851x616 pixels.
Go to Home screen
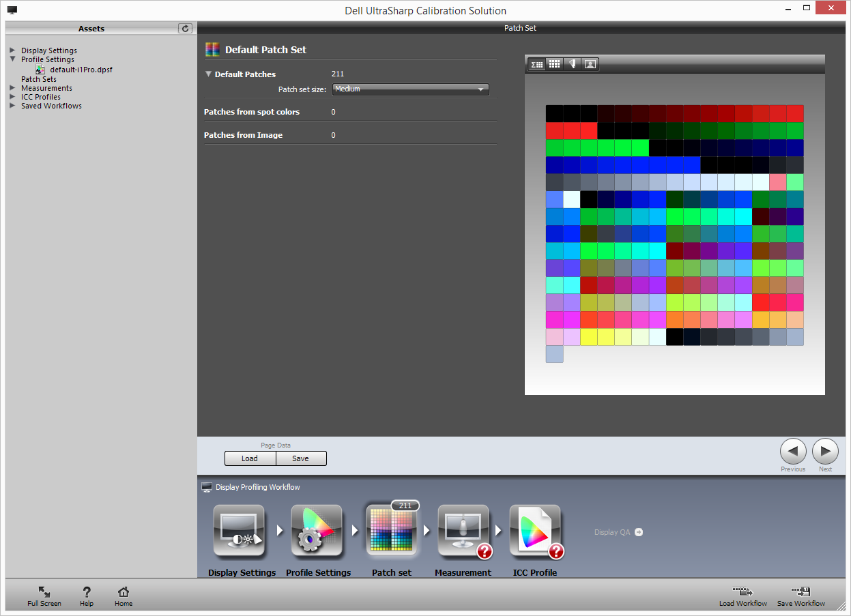(x=124, y=592)
